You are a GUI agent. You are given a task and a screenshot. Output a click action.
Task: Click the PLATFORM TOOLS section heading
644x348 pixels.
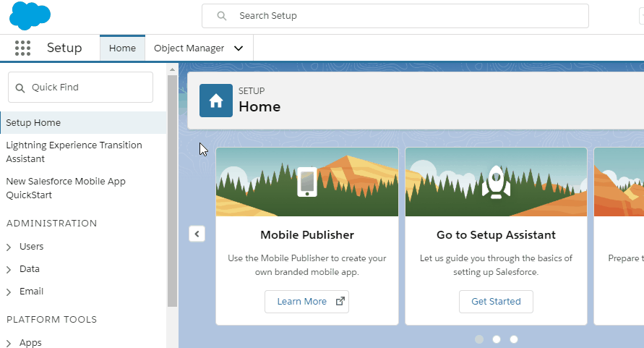point(52,320)
